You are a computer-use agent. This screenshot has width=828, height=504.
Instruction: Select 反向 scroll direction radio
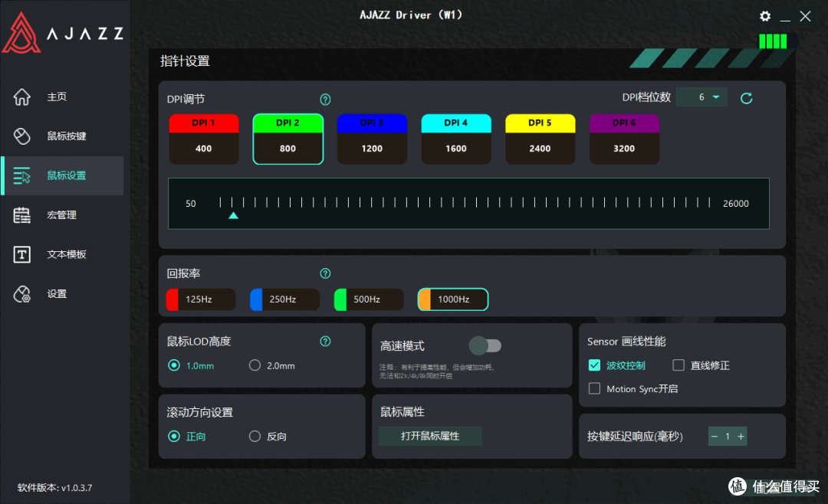255,436
